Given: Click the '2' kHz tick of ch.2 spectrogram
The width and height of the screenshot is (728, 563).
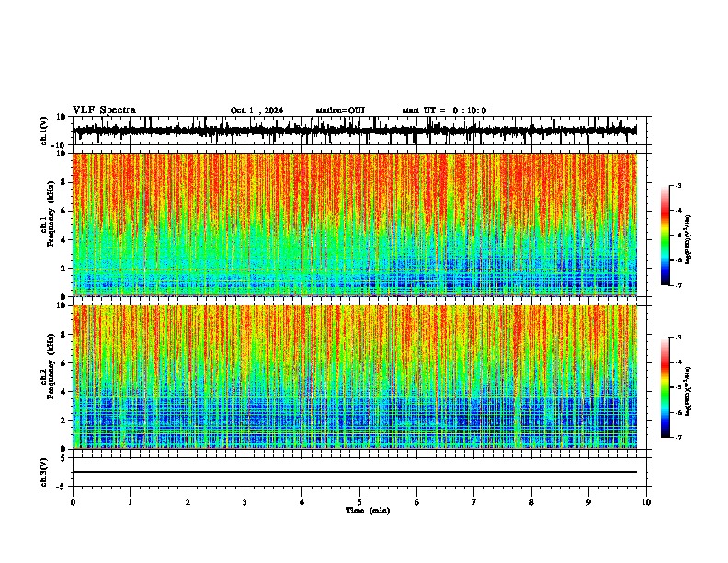Looking at the screenshot, I should [x=63, y=420].
